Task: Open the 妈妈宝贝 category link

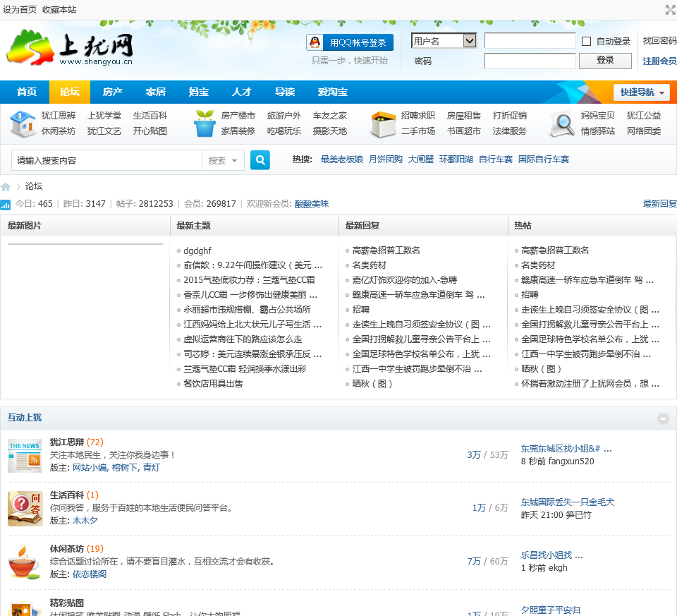Action: pyautogui.click(x=597, y=116)
